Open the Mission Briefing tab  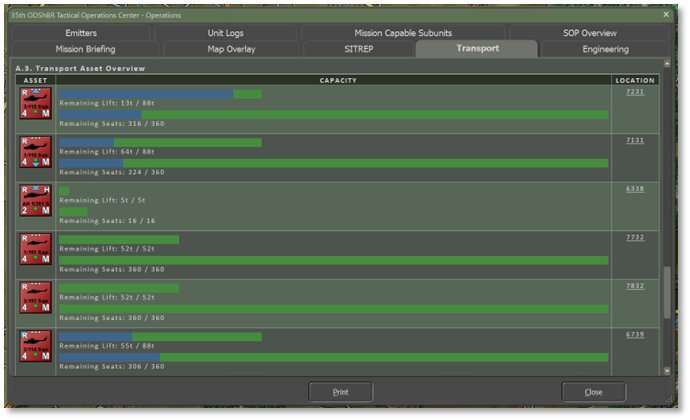[x=86, y=49]
